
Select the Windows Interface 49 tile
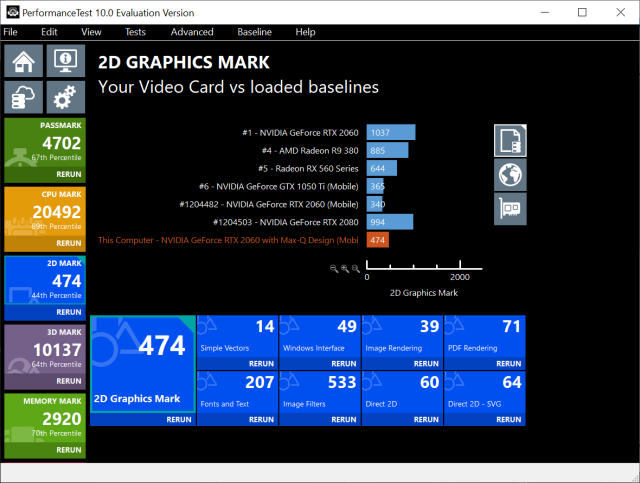coord(320,336)
